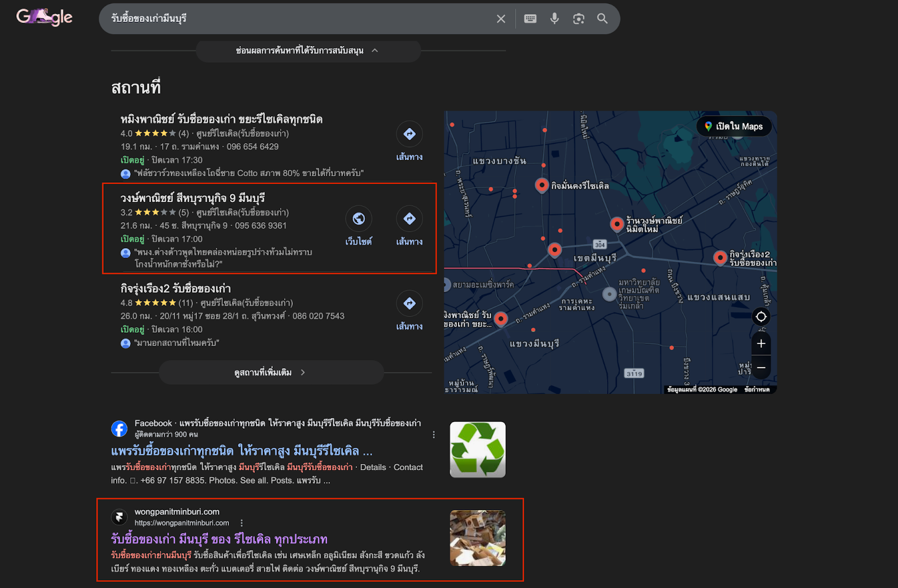Open วงษ์พาณิชย์ สีหบุรานุกิจ 9 มีนบุรี listing
Image resolution: width=898 pixels, height=588 pixels.
point(193,198)
